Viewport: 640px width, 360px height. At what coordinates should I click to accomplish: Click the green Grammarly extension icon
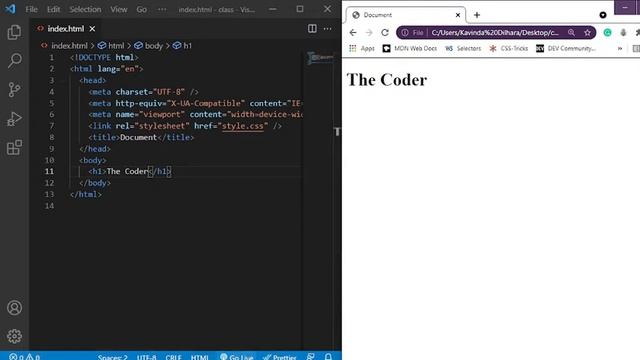click(607, 33)
